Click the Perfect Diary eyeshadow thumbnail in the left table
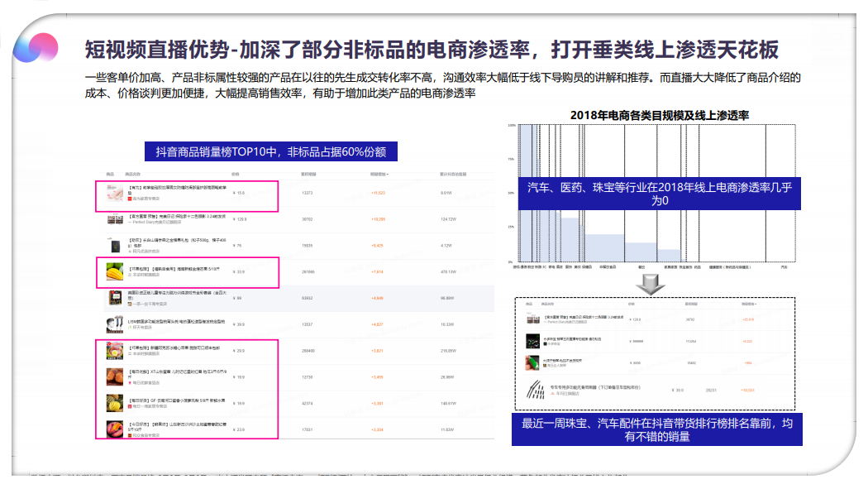Viewport: 868px width, 489px height. tap(113, 219)
